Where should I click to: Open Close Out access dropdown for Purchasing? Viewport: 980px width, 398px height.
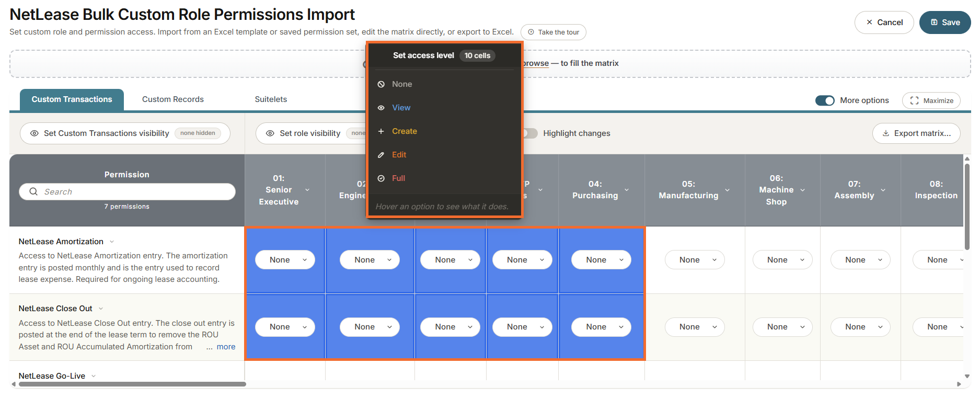[601, 327]
